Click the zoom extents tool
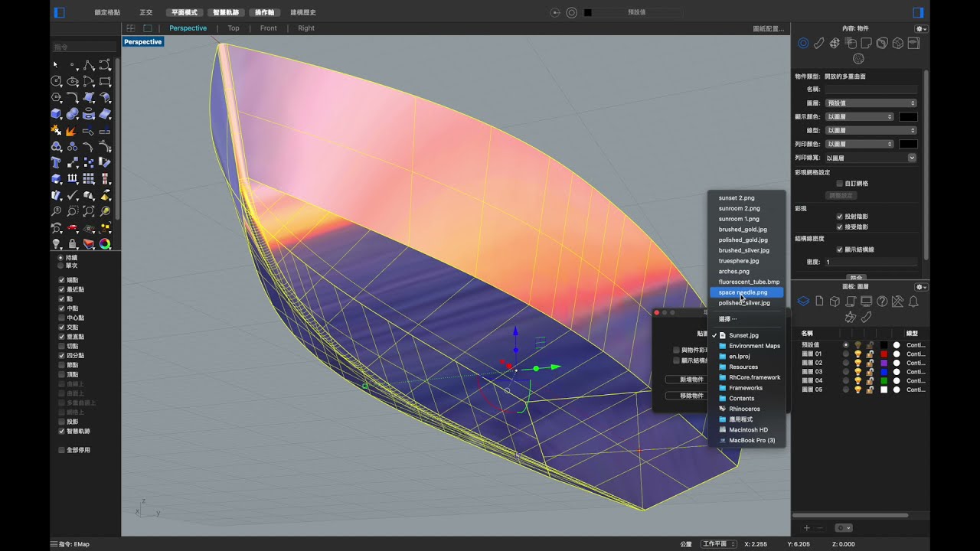Image resolution: width=980 pixels, height=551 pixels. pos(89,211)
